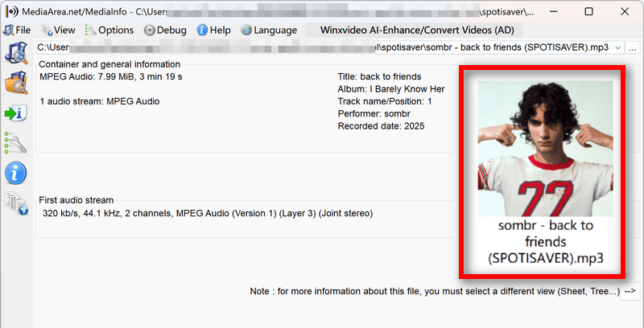
Task: Click the 'Recorded date: 2025' text
Action: (381, 126)
